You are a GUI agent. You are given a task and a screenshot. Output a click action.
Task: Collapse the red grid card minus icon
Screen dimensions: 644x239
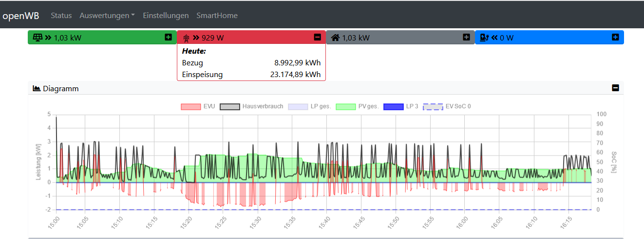[x=317, y=37]
